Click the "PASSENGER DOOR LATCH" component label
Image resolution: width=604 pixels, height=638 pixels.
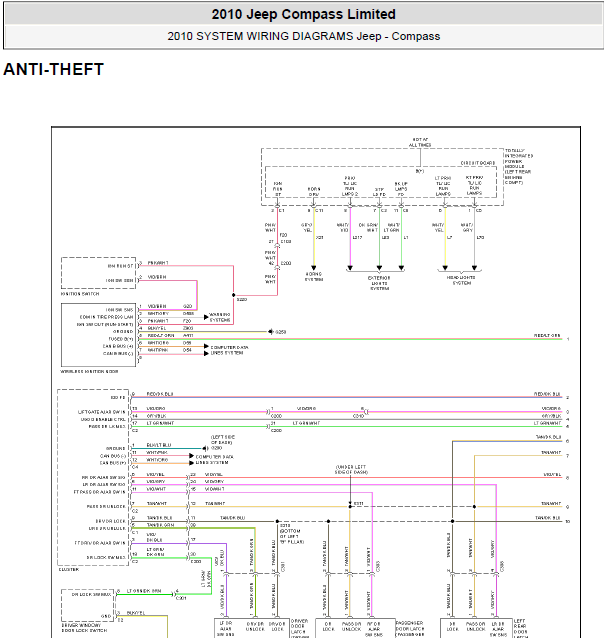click(410, 629)
